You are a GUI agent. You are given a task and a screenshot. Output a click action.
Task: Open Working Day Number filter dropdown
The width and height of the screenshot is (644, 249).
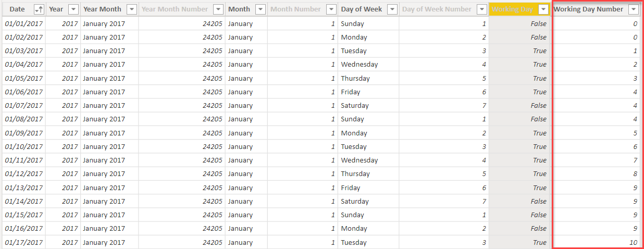pyautogui.click(x=634, y=9)
